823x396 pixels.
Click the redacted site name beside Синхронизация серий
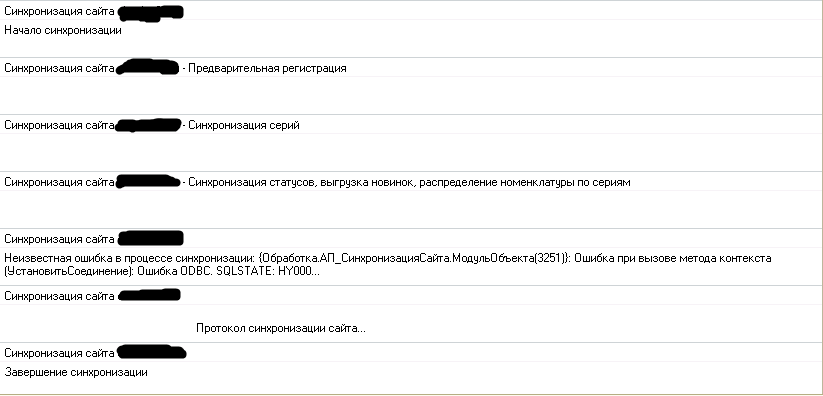pyautogui.click(x=149, y=125)
